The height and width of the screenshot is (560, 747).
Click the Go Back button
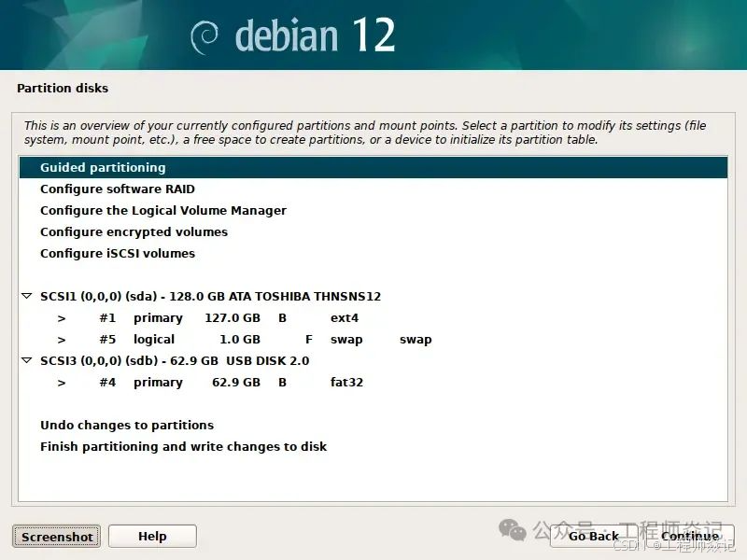[594, 536]
